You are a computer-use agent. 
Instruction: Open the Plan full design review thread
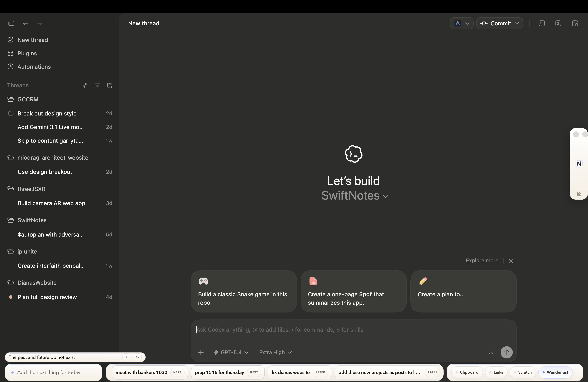pos(60,297)
